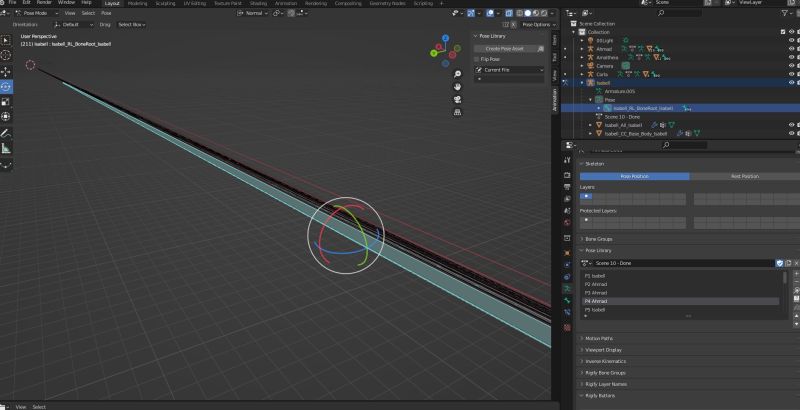Expand the Motion Paths panel
The width and height of the screenshot is (800, 410).
(599, 339)
